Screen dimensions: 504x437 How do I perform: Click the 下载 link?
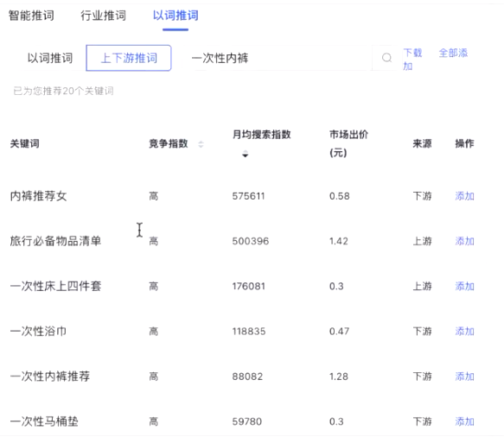click(x=412, y=53)
